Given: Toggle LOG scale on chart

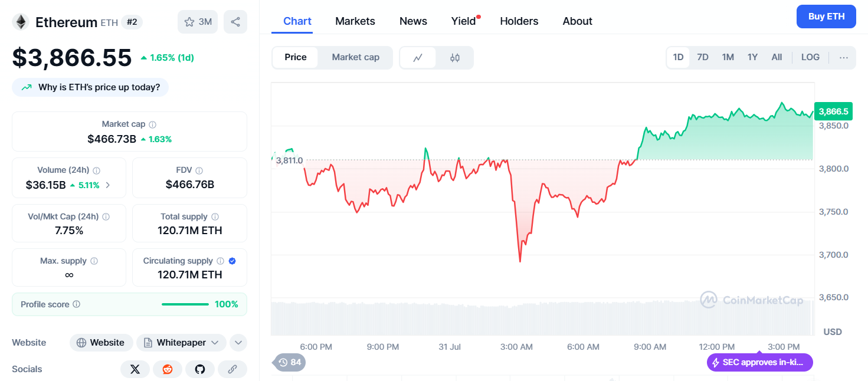Looking at the screenshot, I should (x=810, y=57).
